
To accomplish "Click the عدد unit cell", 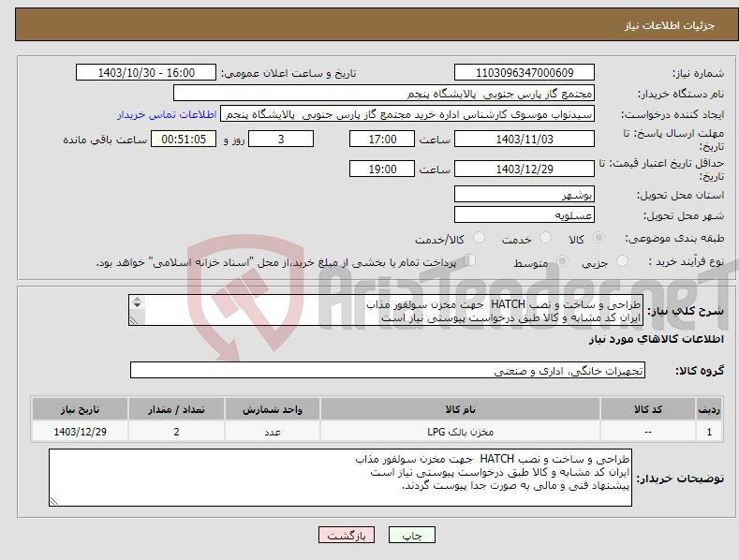I will click(273, 432).
